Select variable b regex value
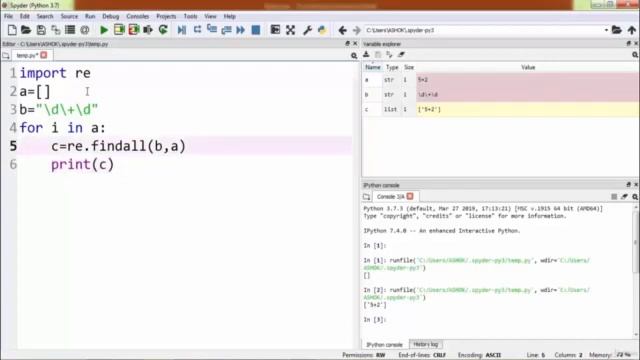The image size is (640, 360). tap(527, 95)
